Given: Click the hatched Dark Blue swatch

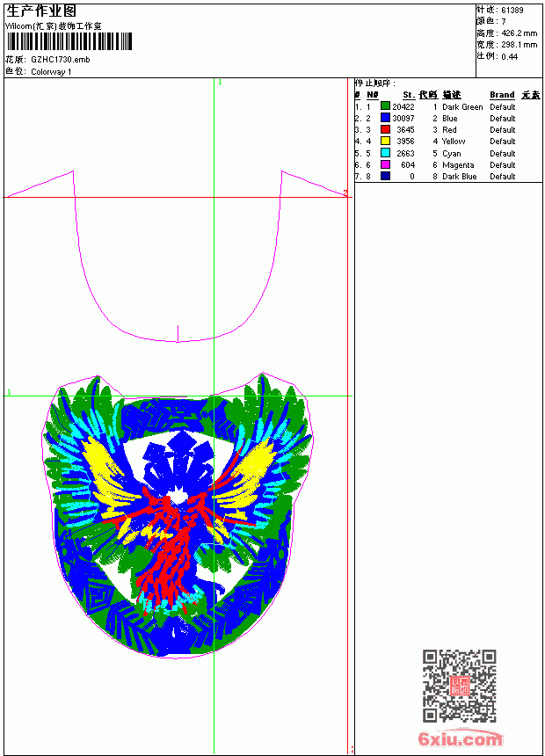Looking at the screenshot, I should pyautogui.click(x=385, y=176).
